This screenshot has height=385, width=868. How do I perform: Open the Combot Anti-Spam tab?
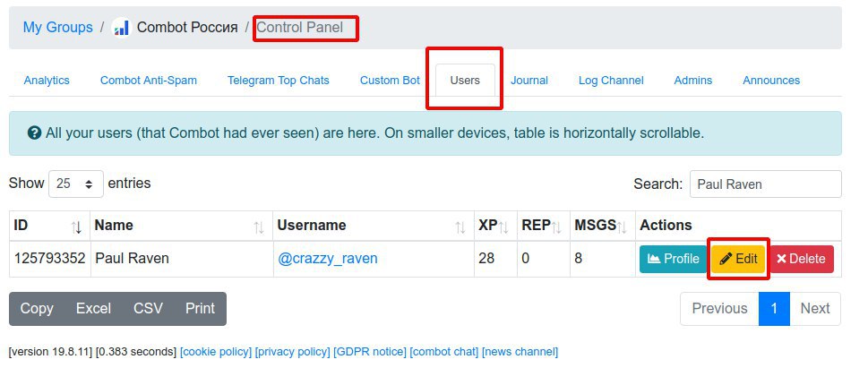coord(149,81)
